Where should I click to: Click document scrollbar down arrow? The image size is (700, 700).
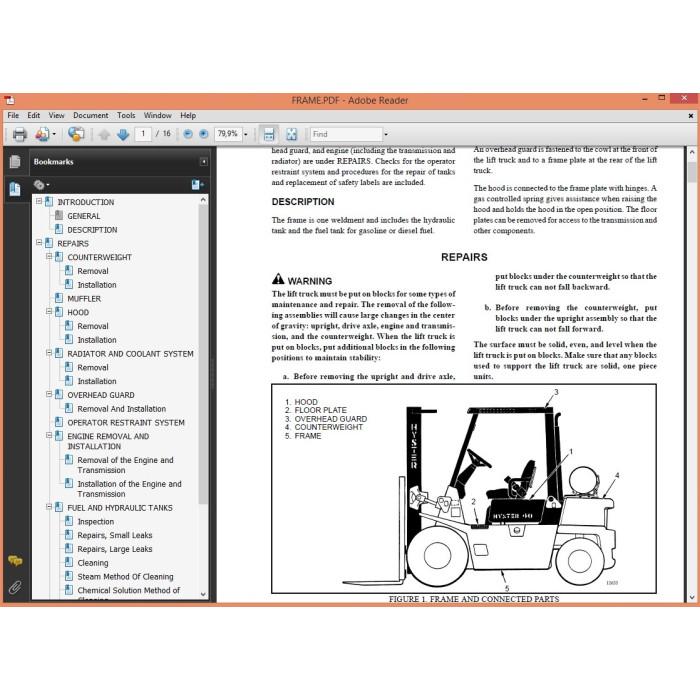[x=692, y=597]
